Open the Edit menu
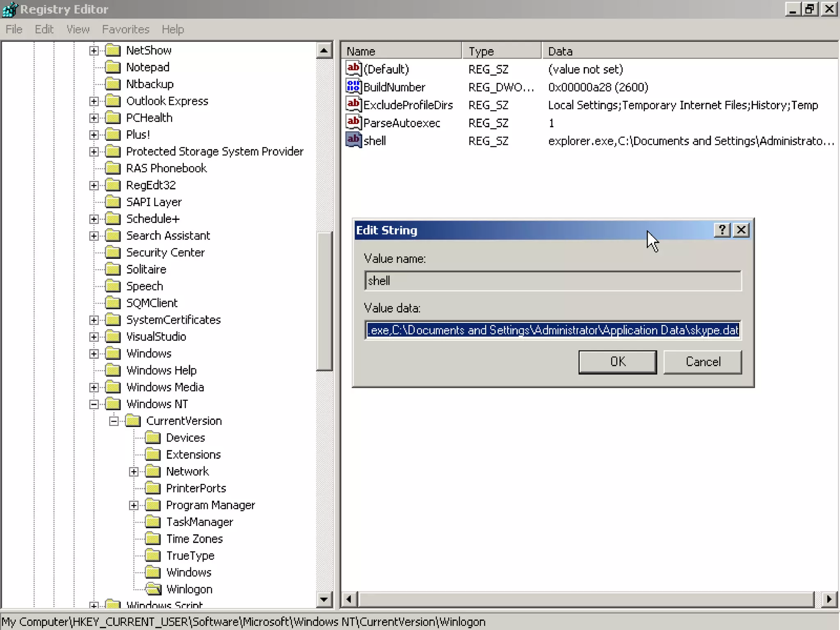The width and height of the screenshot is (840, 630). [x=44, y=30]
